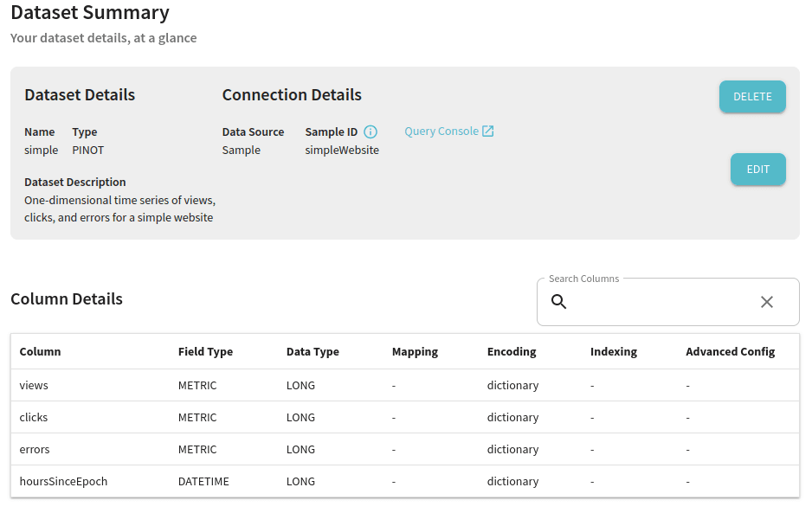Select the errors column row
This screenshot has height=513, width=812.
405,449
